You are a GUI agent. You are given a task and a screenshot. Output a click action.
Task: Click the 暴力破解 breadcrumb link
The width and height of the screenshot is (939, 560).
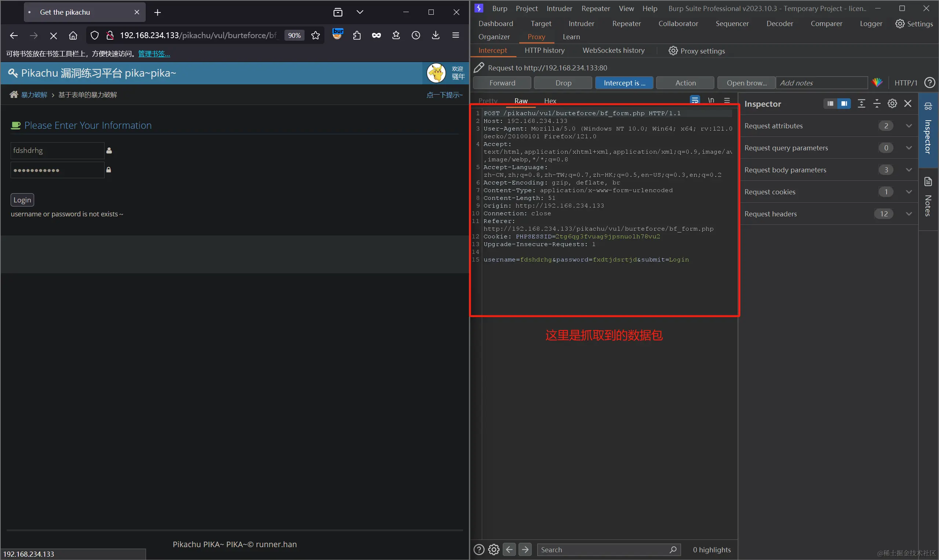click(34, 95)
